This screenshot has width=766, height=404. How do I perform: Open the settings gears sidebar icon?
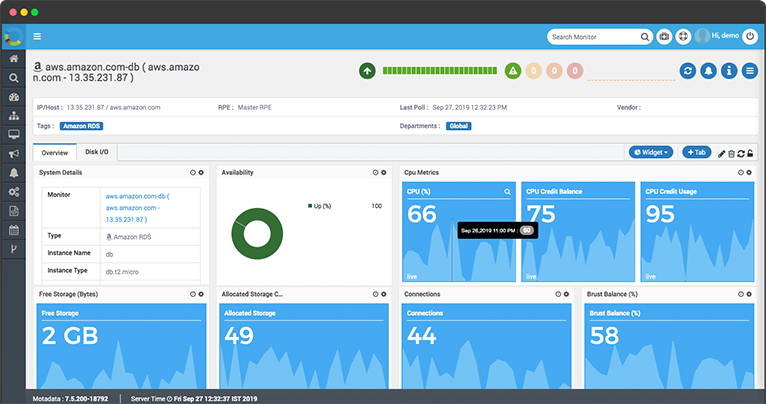point(14,191)
